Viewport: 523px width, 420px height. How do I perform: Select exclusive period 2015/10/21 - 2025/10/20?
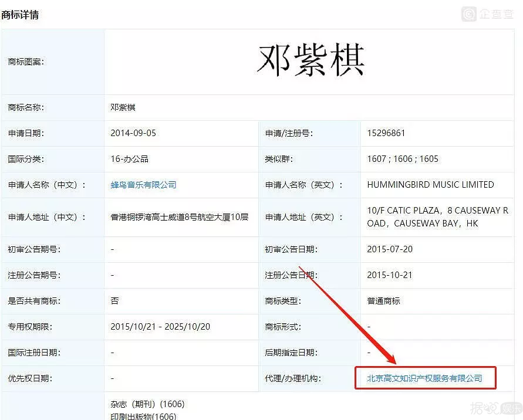160,327
